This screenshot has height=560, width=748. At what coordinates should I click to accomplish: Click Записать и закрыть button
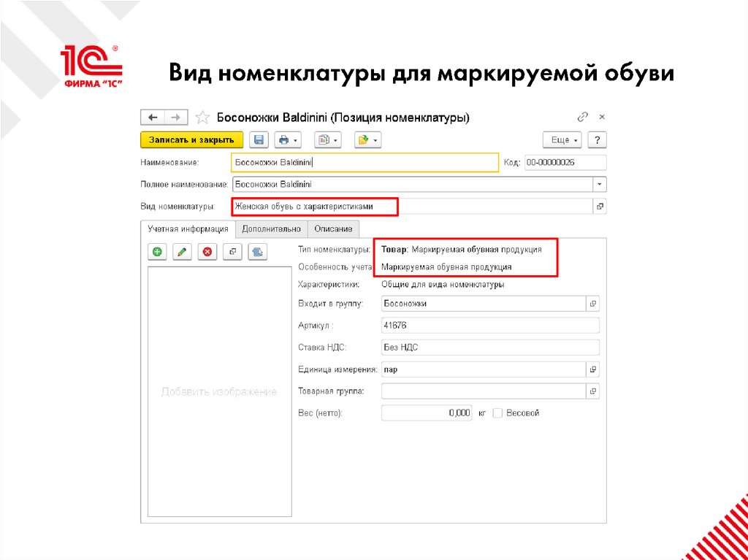pos(192,140)
